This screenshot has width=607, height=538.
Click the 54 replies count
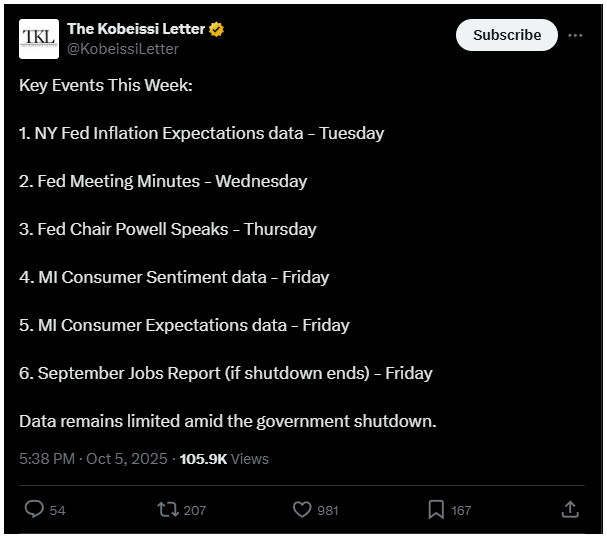pyautogui.click(x=57, y=511)
